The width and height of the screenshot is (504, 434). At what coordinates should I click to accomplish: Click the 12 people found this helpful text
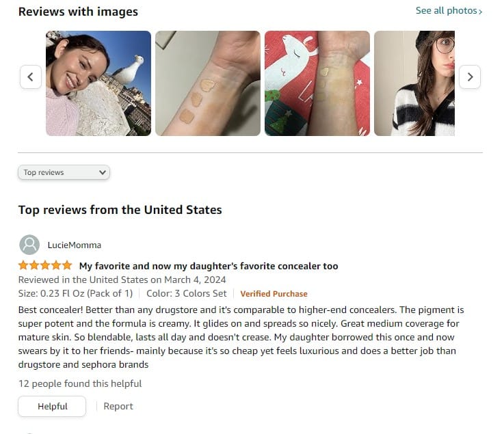80,383
